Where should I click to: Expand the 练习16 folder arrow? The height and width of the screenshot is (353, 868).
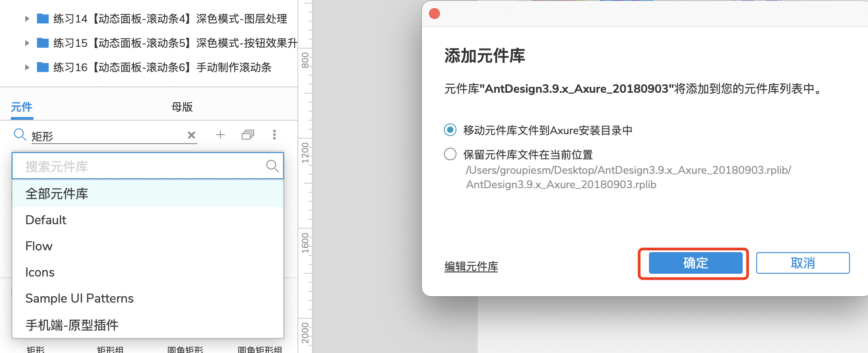tap(27, 68)
